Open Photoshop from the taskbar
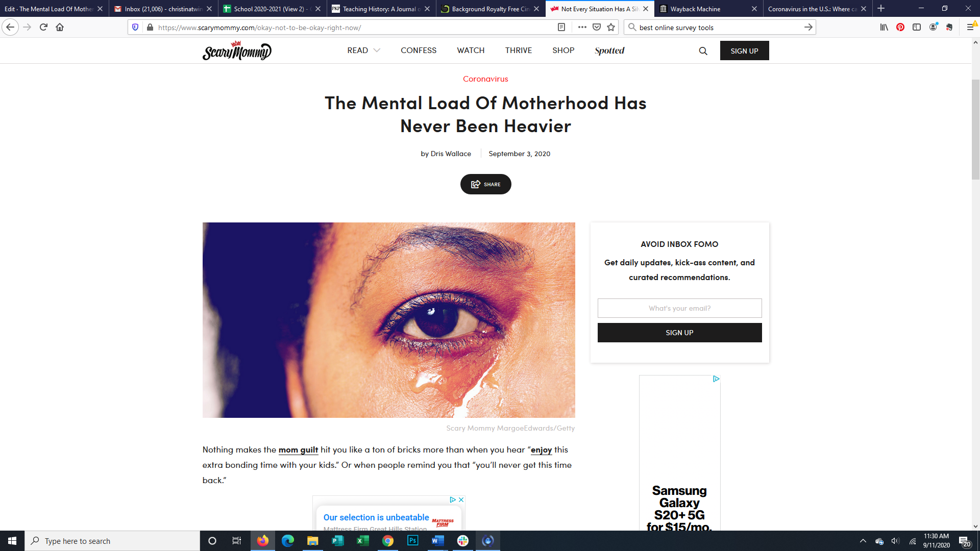 (x=412, y=541)
